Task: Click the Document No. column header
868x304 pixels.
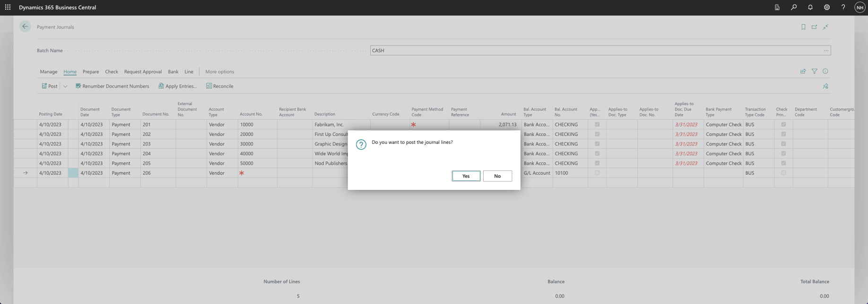Action: pyautogui.click(x=156, y=114)
